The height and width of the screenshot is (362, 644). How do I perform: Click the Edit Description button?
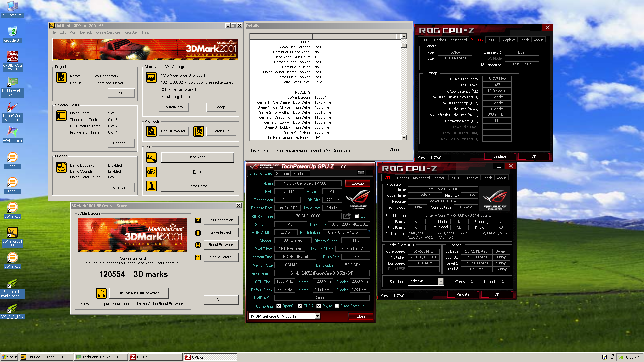(221, 220)
